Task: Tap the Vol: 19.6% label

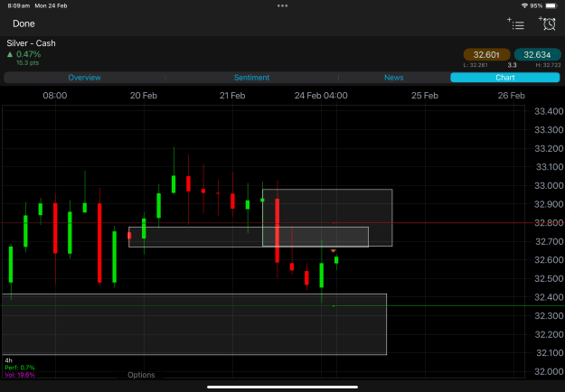Action: [20, 375]
